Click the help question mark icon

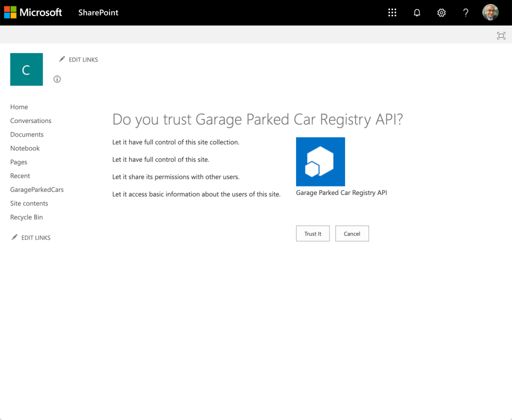pos(465,13)
